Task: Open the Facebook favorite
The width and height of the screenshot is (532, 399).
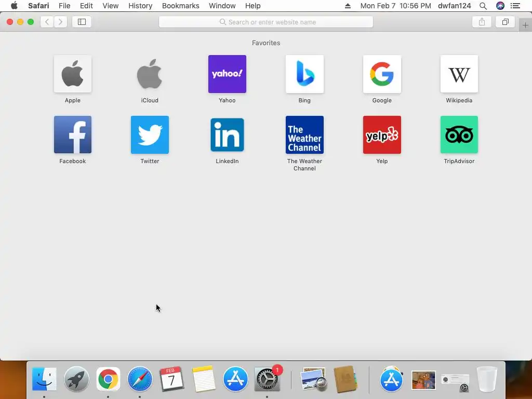Action: 73,135
